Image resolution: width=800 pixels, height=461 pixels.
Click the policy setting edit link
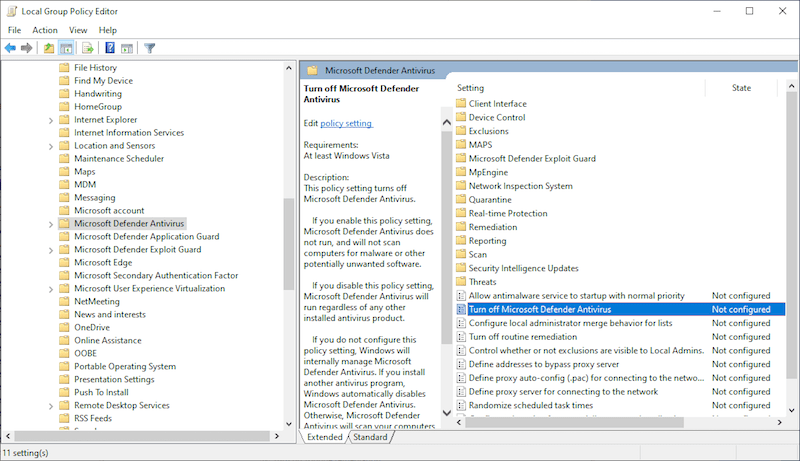[x=346, y=123]
